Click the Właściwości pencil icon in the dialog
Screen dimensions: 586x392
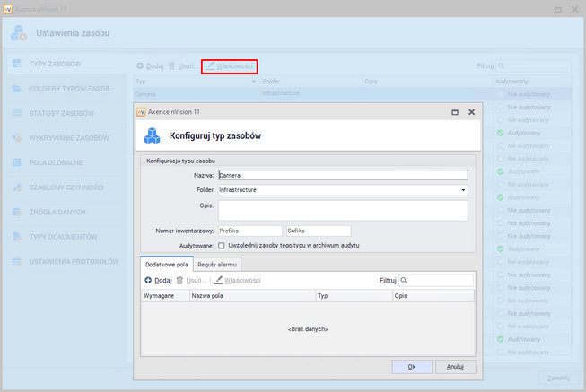[218, 281]
